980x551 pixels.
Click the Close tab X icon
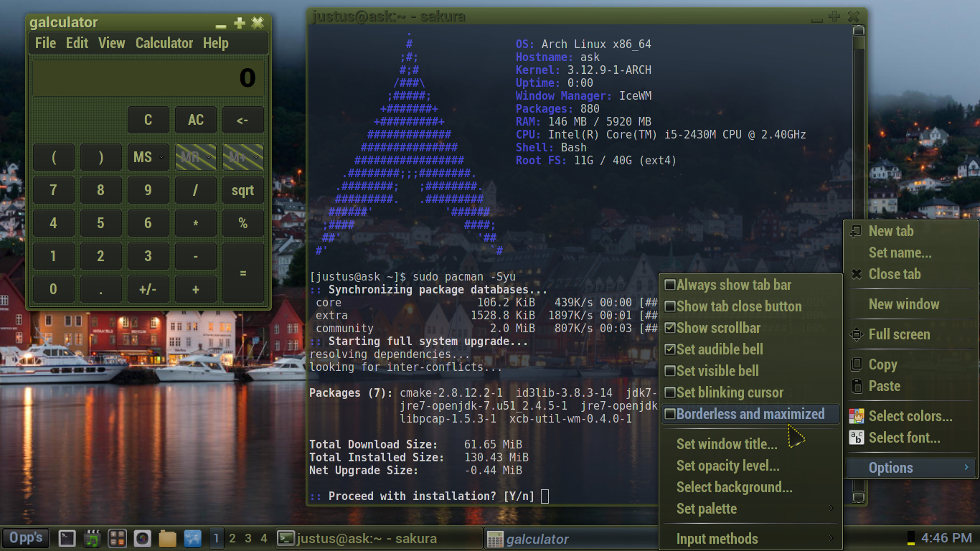(856, 274)
